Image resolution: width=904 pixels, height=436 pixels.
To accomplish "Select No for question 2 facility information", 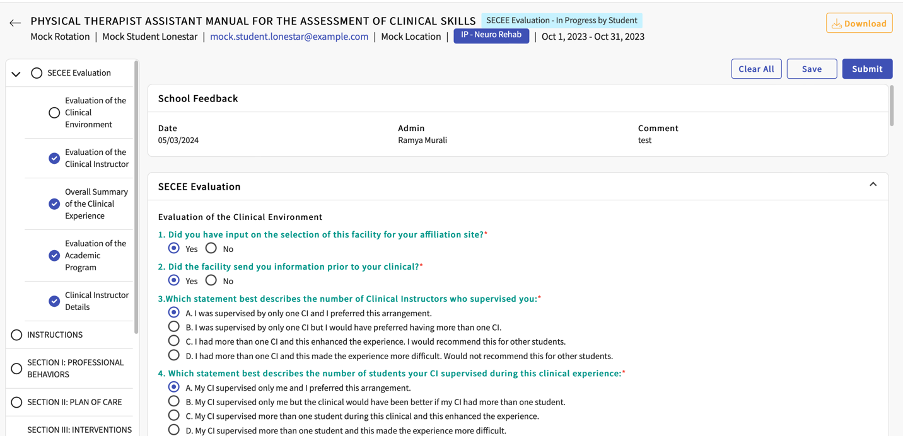I will 211,281.
